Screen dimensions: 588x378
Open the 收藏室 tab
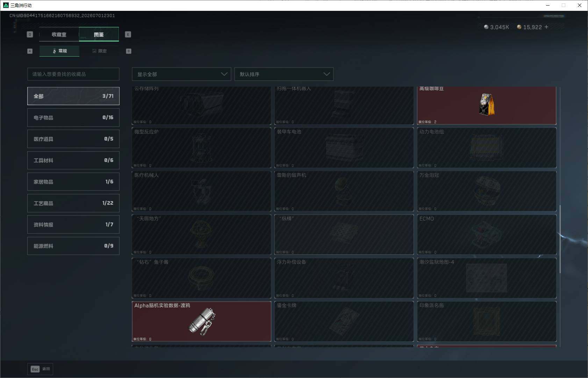(59, 34)
